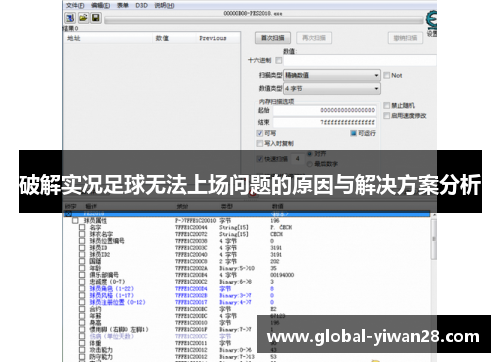Tick the 身高 row checkbox
The height and width of the screenshot is (362, 500).
pyautogui.click(x=82, y=323)
